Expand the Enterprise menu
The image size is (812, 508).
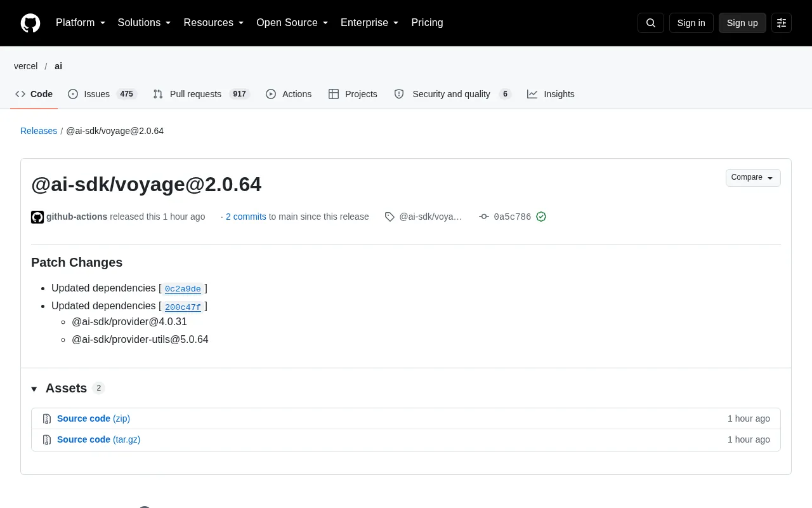(x=370, y=23)
